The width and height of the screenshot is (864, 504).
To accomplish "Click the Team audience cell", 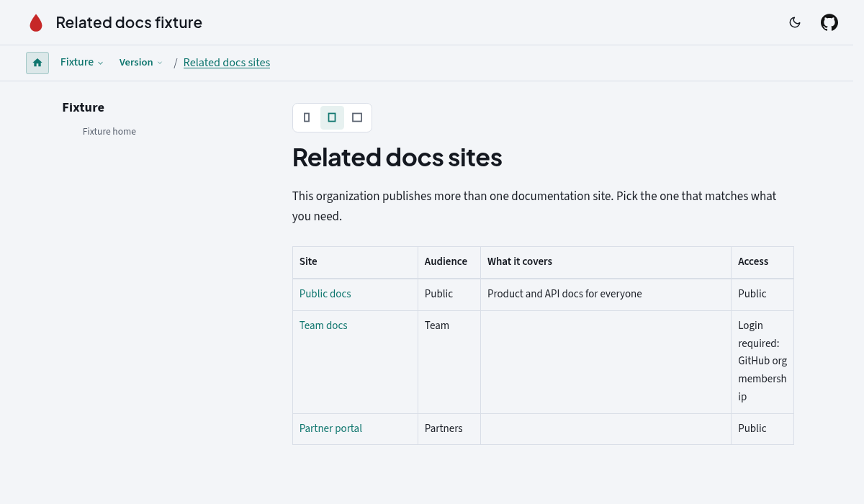I will pos(449,362).
